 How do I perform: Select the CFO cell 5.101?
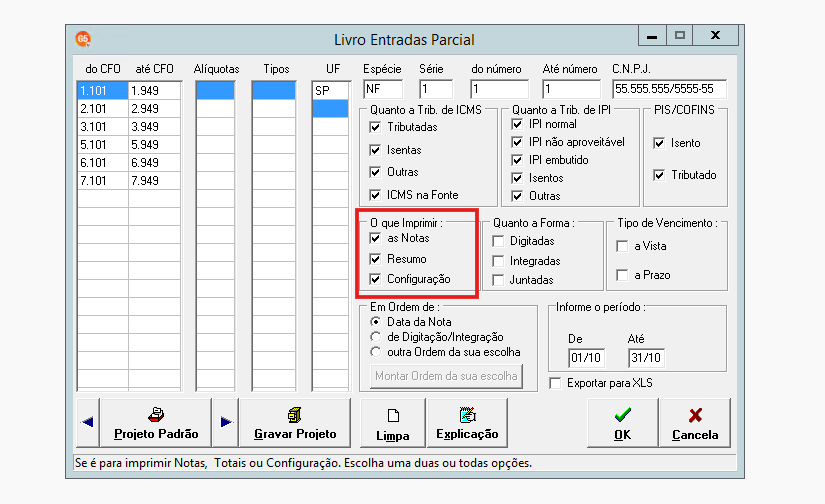click(x=103, y=145)
